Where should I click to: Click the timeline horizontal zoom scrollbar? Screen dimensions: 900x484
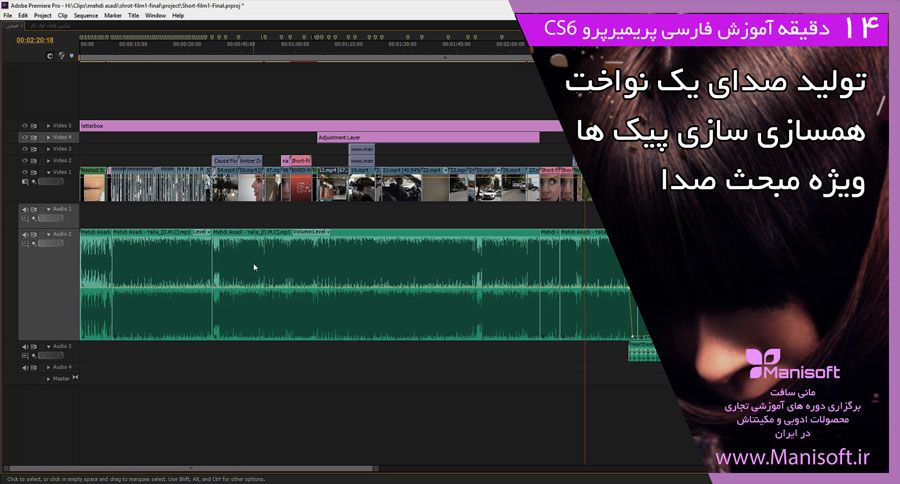189,468
